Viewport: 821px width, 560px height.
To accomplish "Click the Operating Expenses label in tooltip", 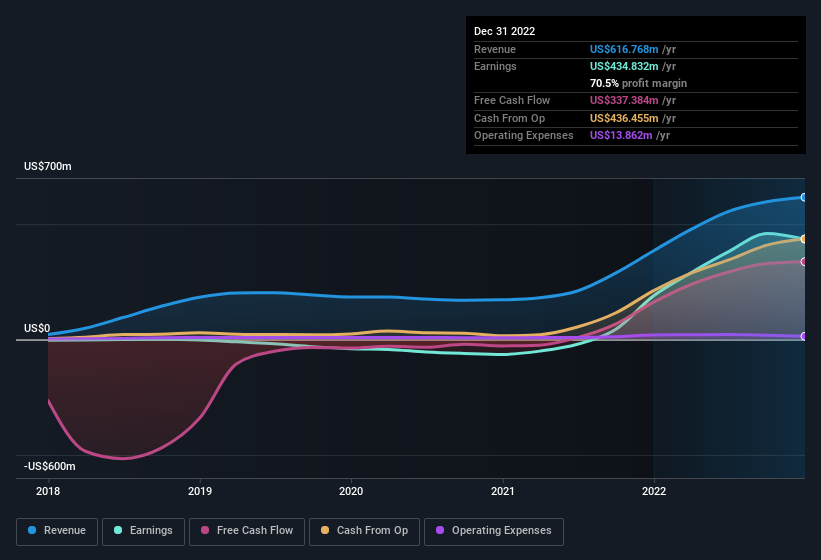I will coord(524,136).
